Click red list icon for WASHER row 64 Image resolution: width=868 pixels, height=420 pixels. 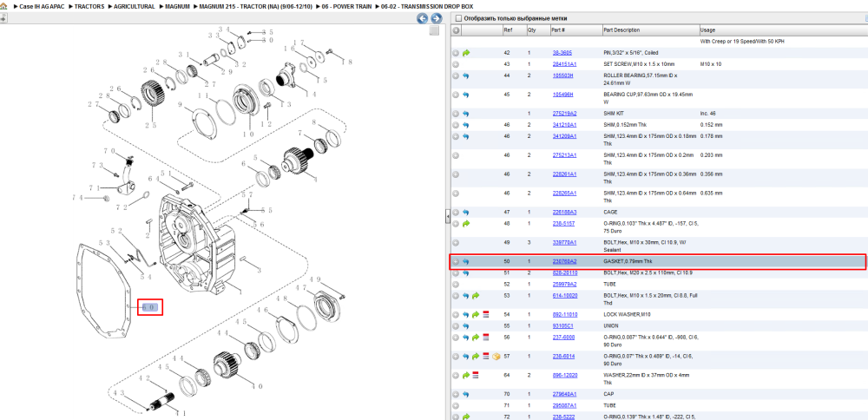pos(476,376)
